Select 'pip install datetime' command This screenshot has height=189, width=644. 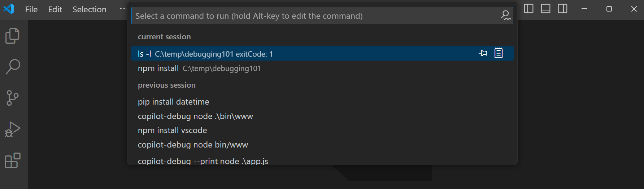[x=174, y=102]
